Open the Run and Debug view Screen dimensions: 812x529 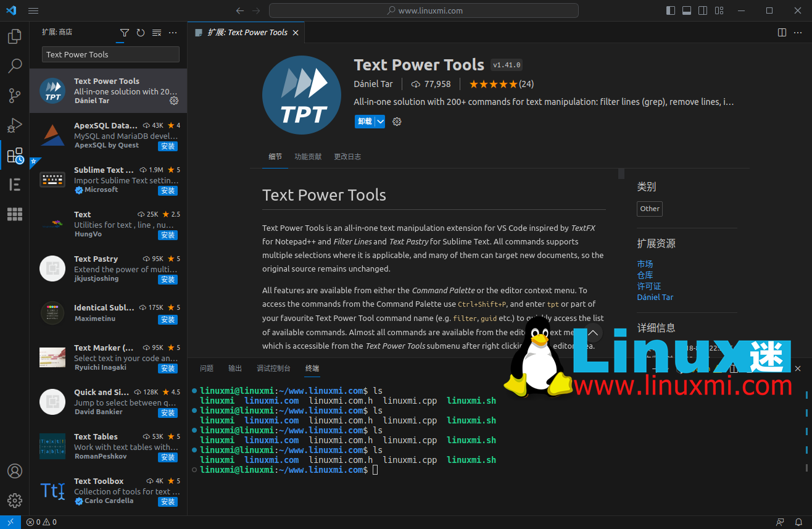[x=15, y=125]
